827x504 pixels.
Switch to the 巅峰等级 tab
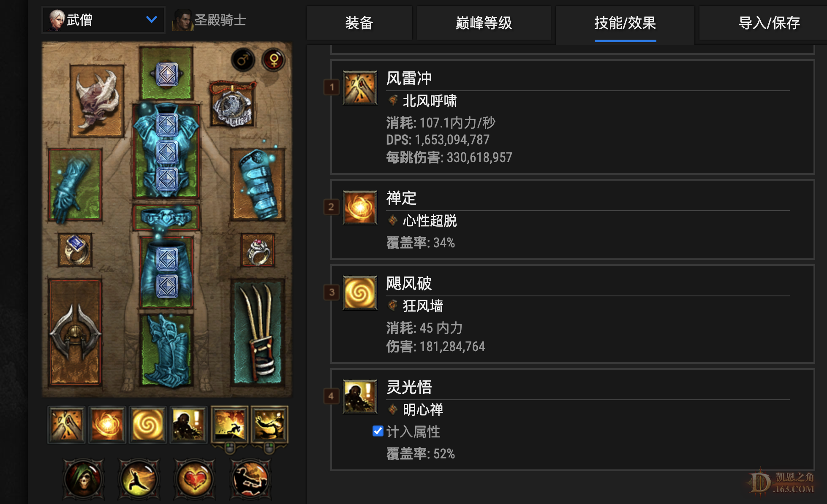click(484, 23)
